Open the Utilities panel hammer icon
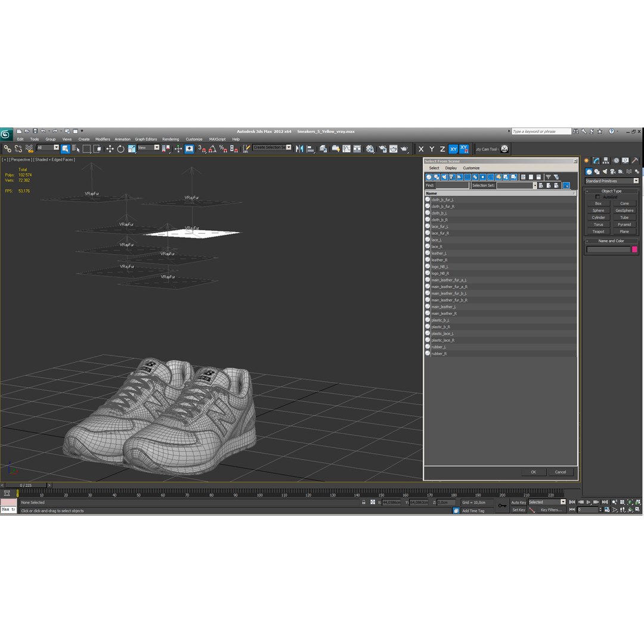The width and height of the screenshot is (644, 644). (x=635, y=160)
